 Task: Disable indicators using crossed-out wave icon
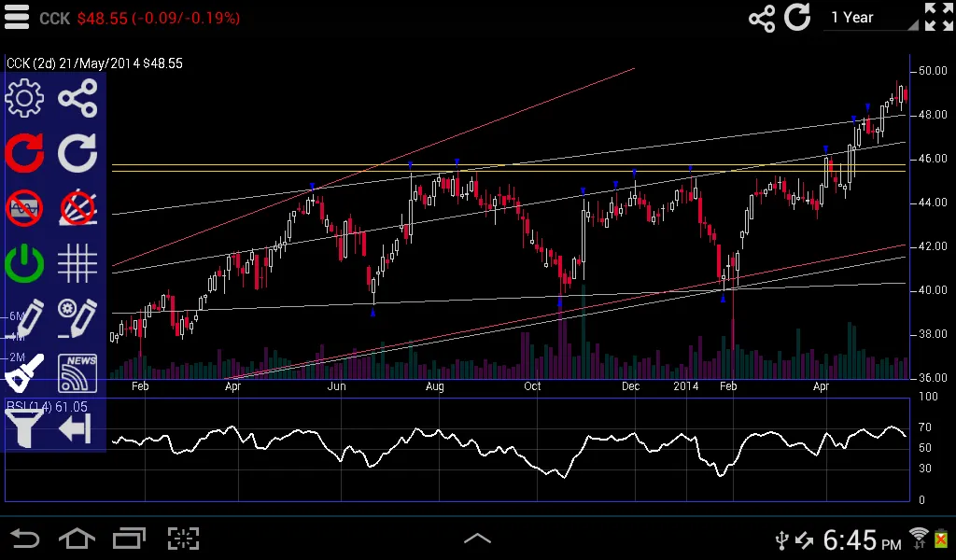click(x=24, y=208)
